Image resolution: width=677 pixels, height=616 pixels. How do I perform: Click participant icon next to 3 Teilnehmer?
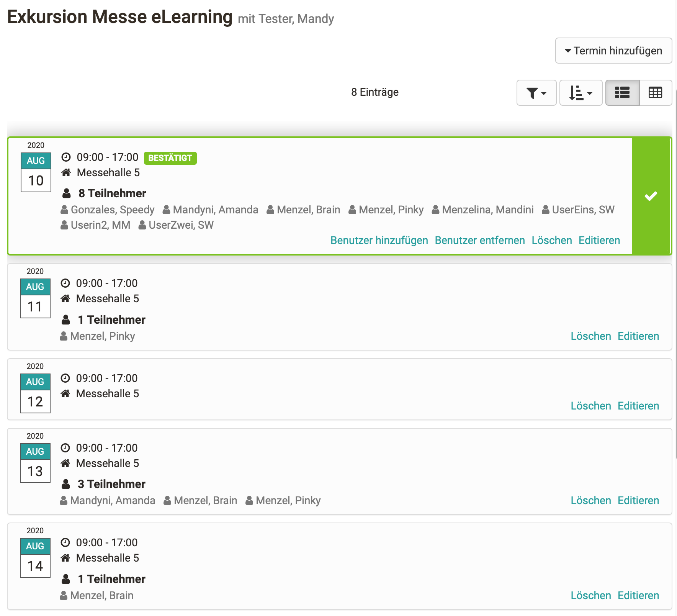[x=66, y=484]
